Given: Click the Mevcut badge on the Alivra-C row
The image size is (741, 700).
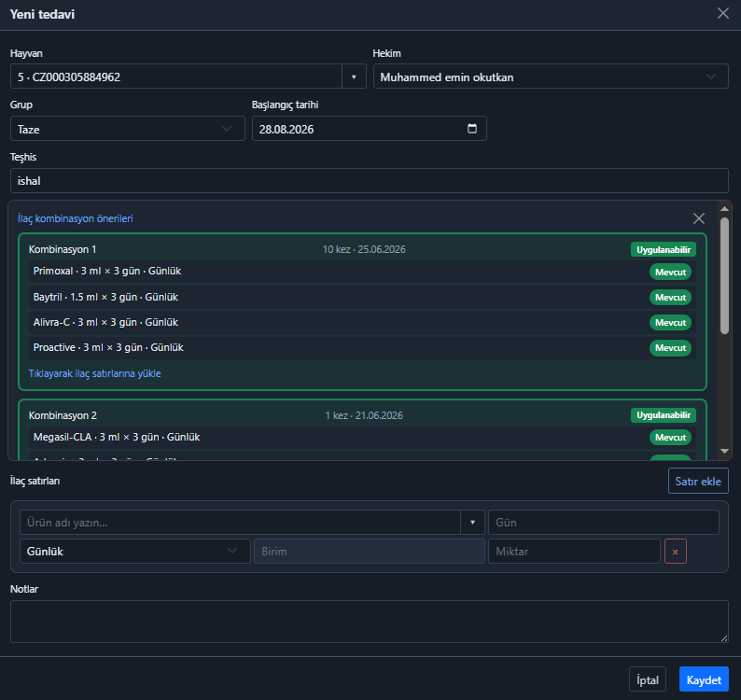Looking at the screenshot, I should click(670, 322).
